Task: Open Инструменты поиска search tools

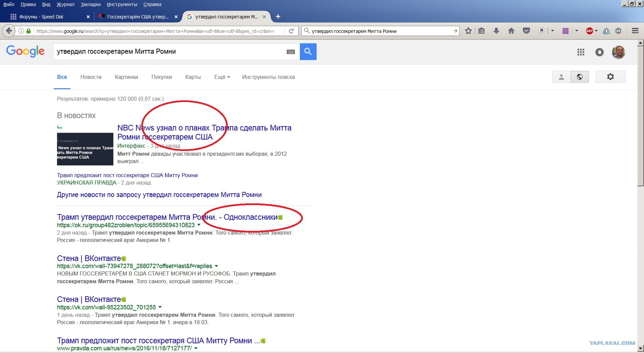Action: point(268,77)
